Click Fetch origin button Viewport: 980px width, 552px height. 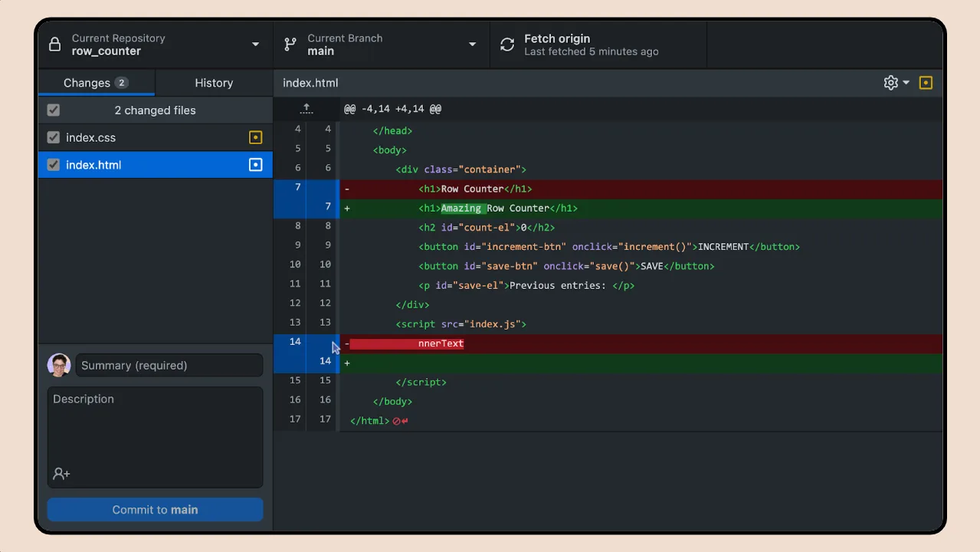(598, 44)
